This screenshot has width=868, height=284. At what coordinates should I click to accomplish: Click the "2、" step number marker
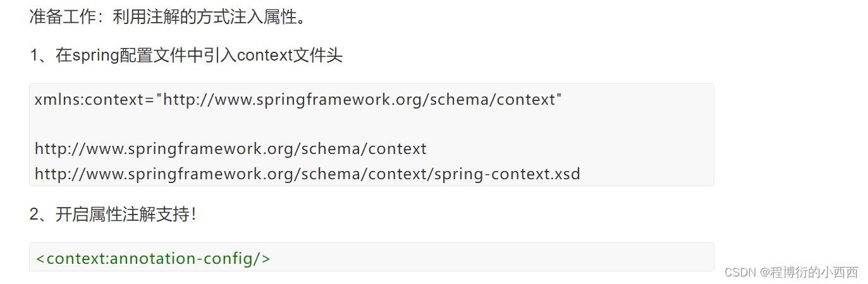[42, 215]
